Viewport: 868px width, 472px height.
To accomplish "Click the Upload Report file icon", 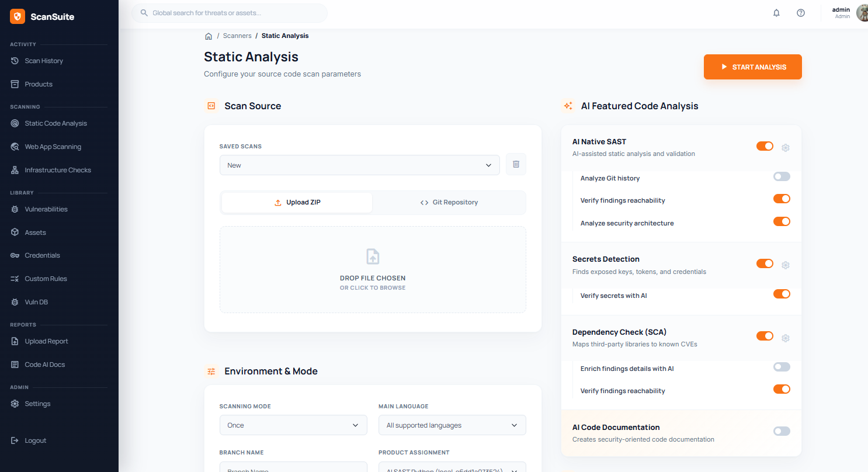I will pyautogui.click(x=15, y=341).
